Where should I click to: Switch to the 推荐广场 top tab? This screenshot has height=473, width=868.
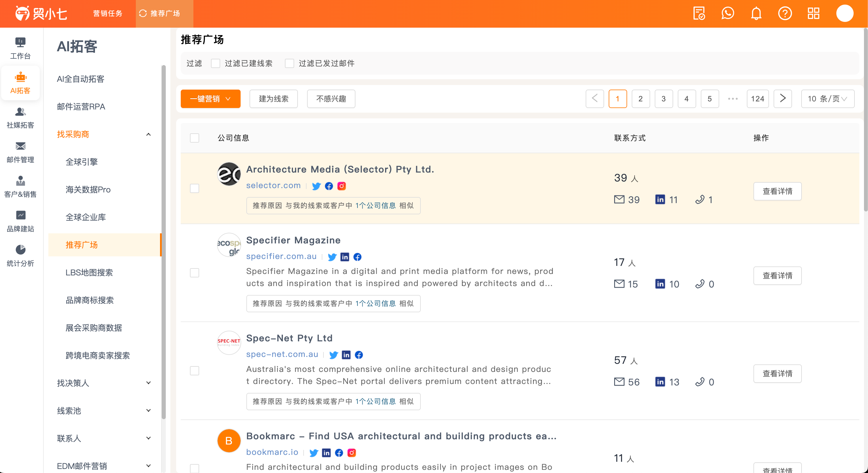pyautogui.click(x=164, y=14)
